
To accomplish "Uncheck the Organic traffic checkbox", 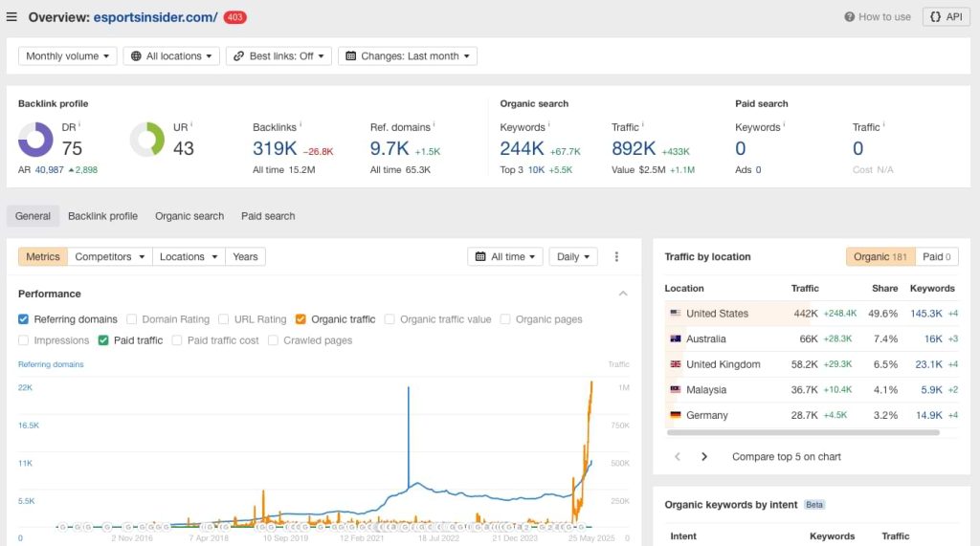I will (x=301, y=319).
